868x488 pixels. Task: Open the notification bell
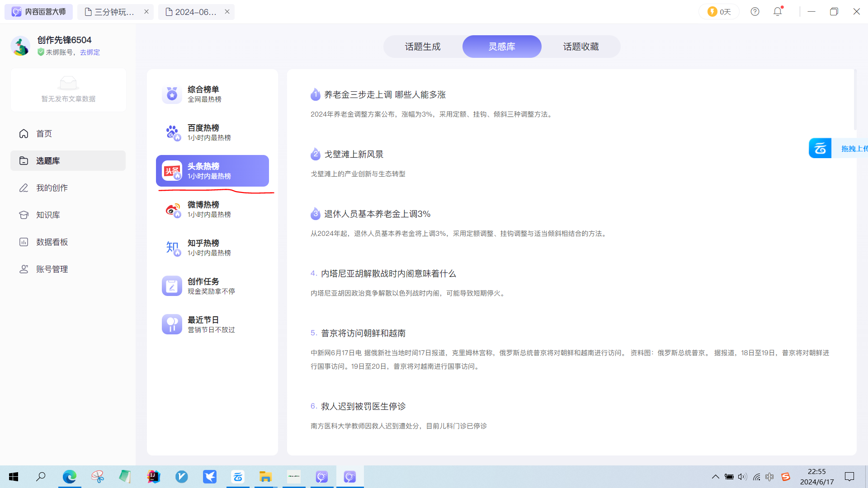click(x=777, y=11)
